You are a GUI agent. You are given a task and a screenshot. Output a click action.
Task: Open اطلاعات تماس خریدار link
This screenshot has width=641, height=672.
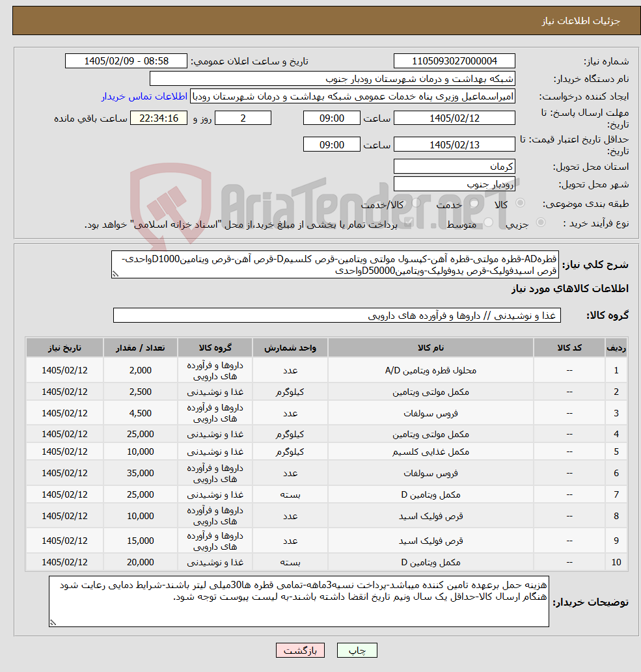click(x=144, y=96)
